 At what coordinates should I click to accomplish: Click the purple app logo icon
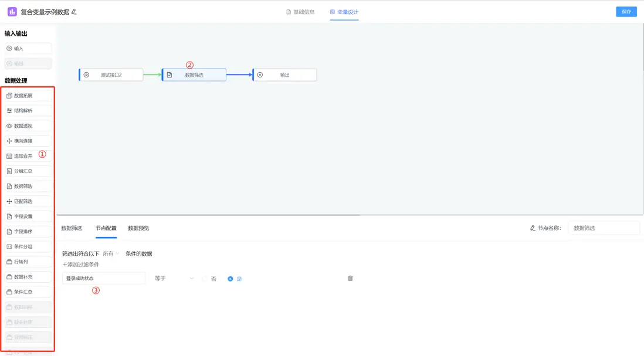(x=12, y=12)
